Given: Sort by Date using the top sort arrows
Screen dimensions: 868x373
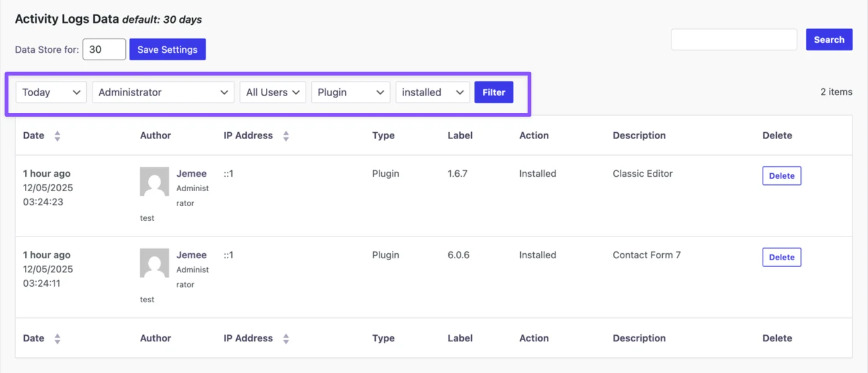Looking at the screenshot, I should [57, 135].
